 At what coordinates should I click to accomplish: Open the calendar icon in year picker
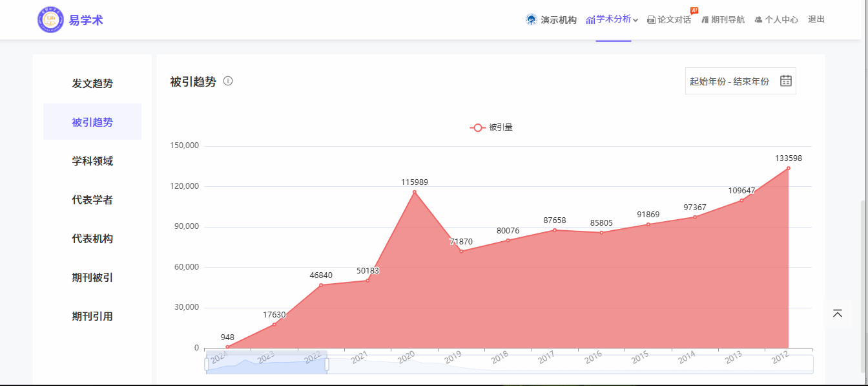[785, 81]
